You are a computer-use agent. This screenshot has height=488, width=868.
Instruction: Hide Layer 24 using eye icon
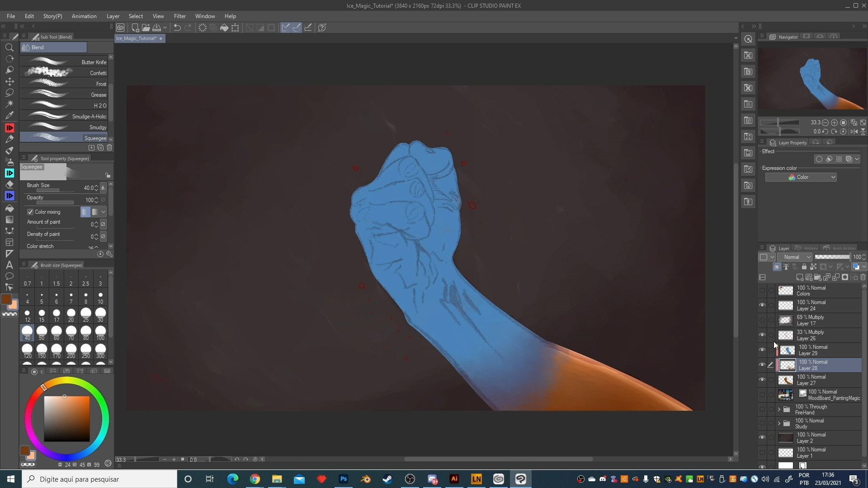tap(762, 305)
